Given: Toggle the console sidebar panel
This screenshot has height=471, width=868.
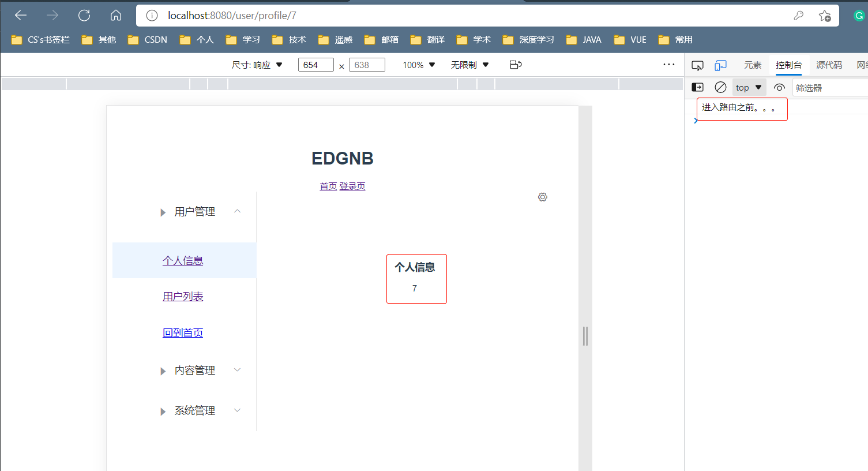Looking at the screenshot, I should point(697,87).
